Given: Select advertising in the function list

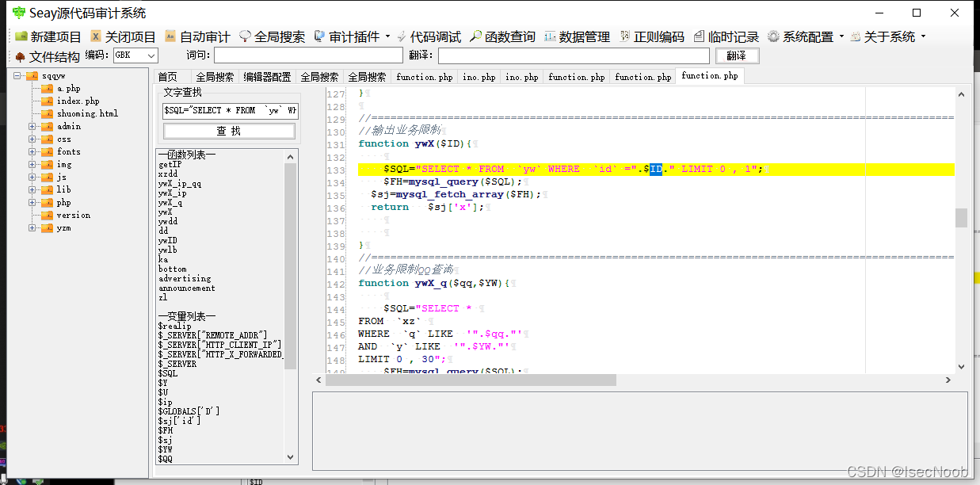Looking at the screenshot, I should (x=184, y=279).
